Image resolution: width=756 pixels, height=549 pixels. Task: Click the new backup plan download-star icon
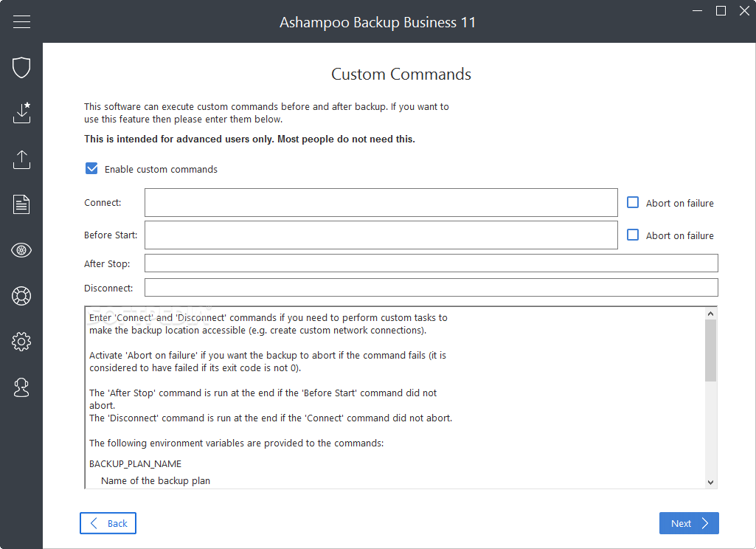21,112
